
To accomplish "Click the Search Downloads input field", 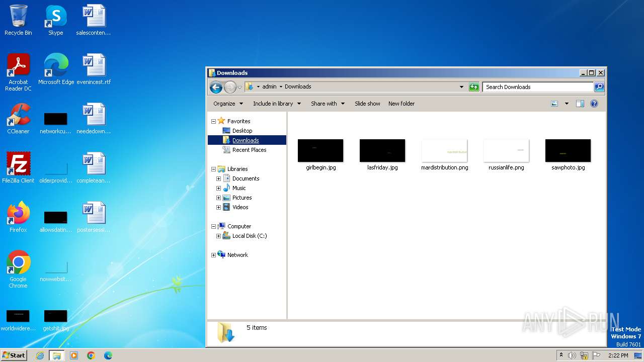I will coord(537,87).
